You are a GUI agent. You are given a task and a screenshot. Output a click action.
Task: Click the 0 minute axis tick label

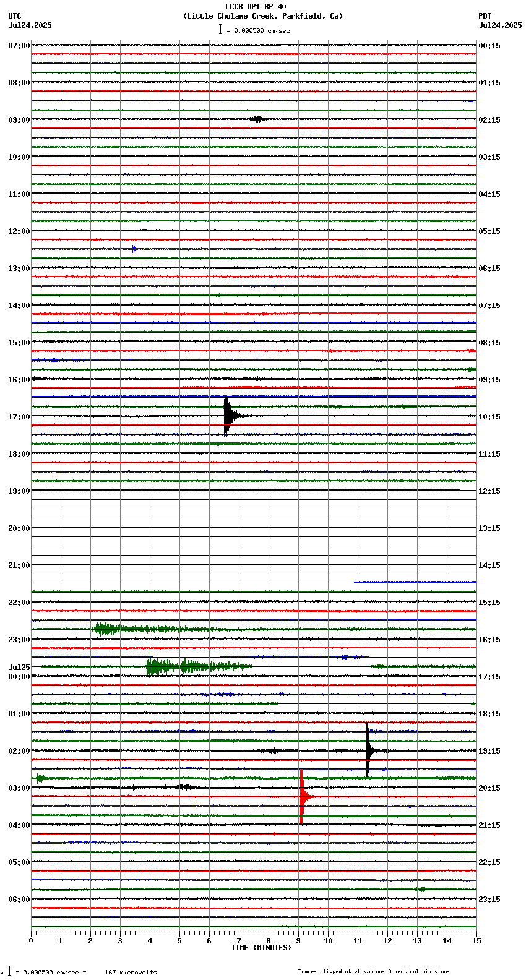pos(31,941)
